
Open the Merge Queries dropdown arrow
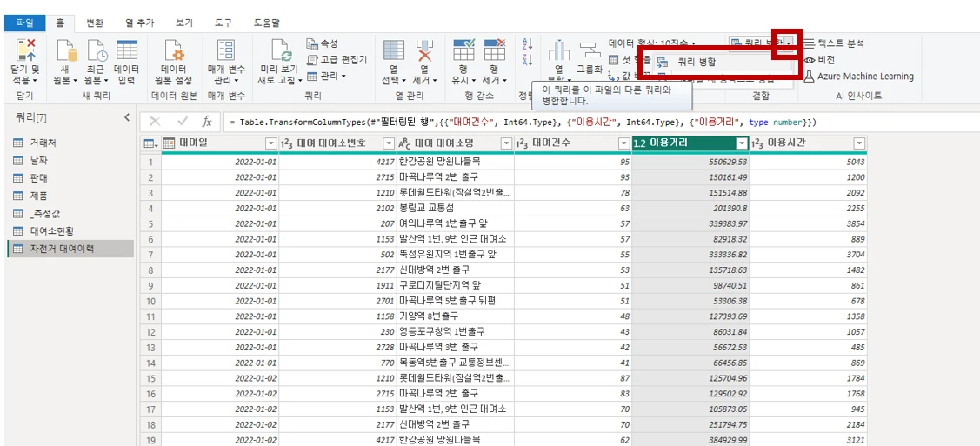coord(790,43)
